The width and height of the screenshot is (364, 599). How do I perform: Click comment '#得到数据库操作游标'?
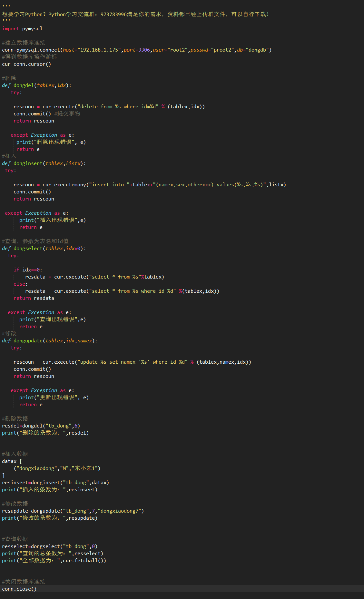pos(29,57)
